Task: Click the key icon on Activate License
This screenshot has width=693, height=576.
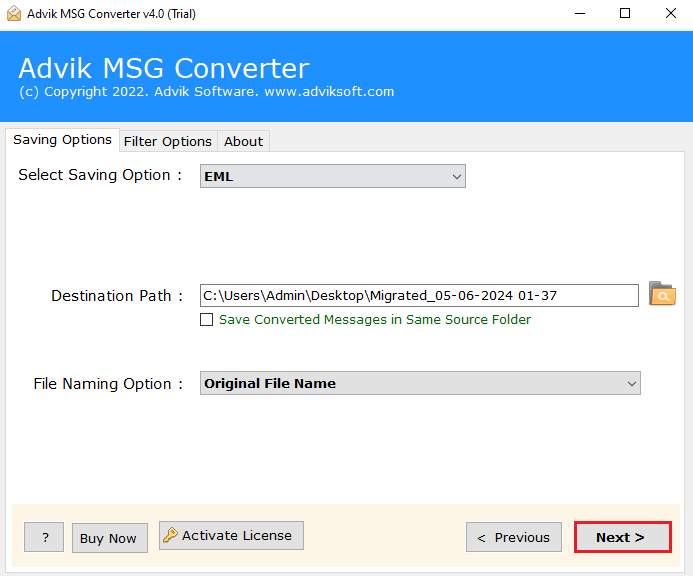Action: tap(170, 535)
